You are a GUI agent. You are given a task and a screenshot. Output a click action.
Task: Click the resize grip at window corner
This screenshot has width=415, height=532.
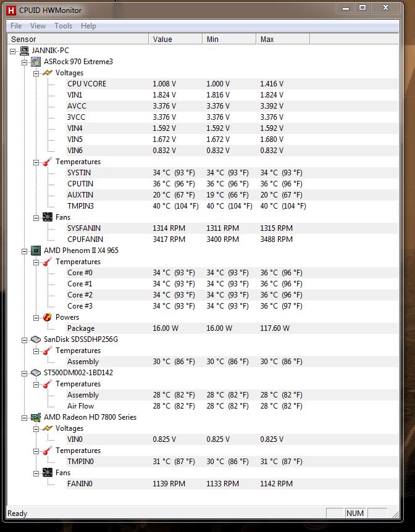pos(395,514)
